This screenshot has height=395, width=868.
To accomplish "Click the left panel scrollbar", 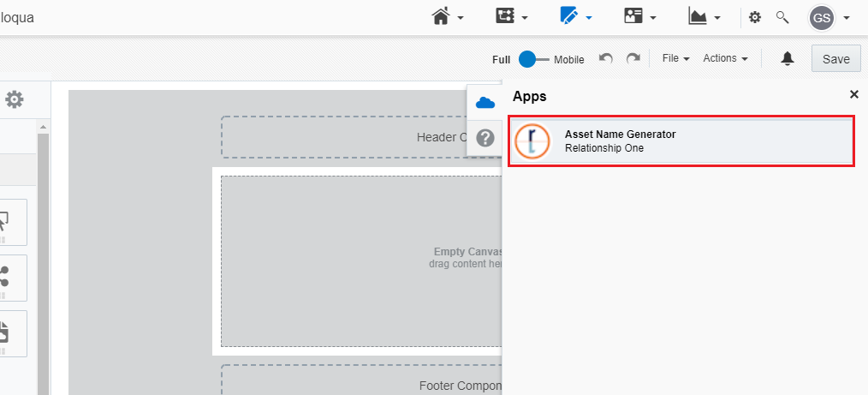I will 43,264.
